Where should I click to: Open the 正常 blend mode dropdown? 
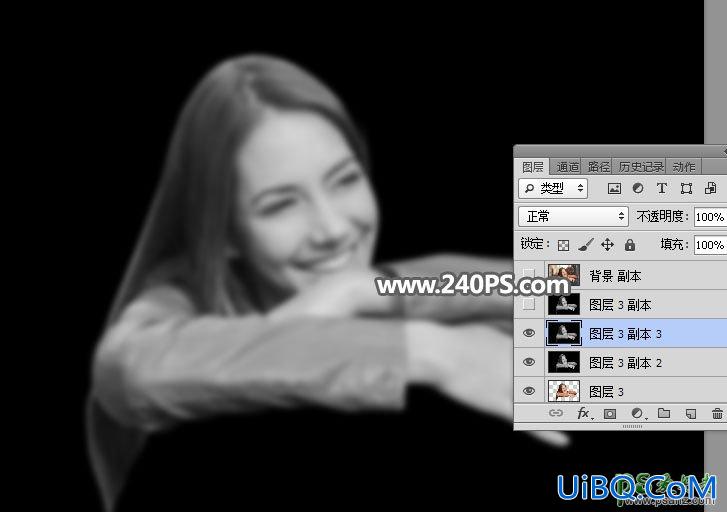point(574,217)
